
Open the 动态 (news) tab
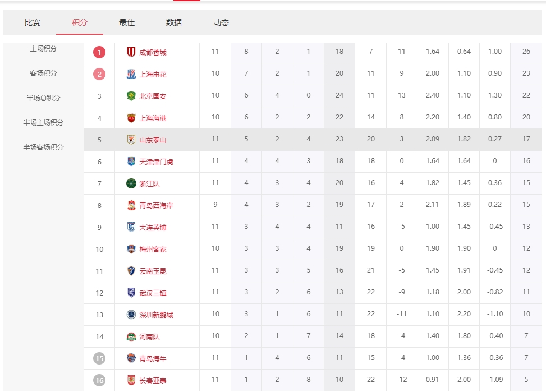tap(221, 23)
